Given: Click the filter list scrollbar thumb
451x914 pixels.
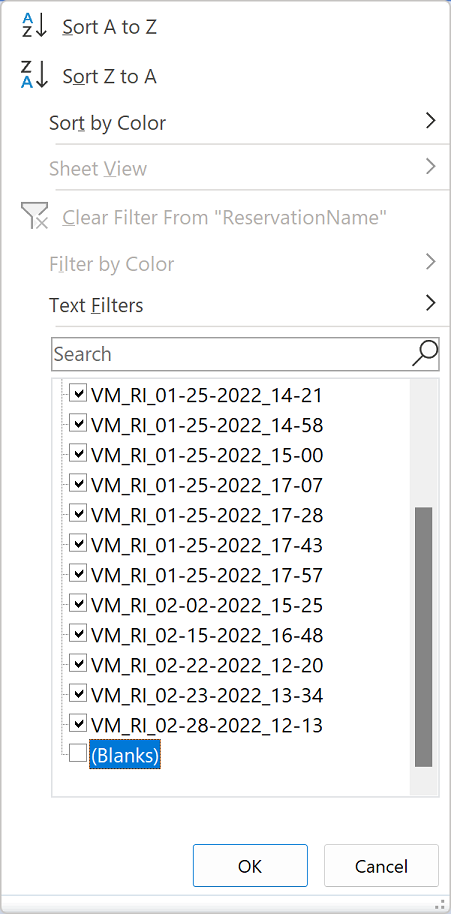Looking at the screenshot, I should (x=424, y=637).
